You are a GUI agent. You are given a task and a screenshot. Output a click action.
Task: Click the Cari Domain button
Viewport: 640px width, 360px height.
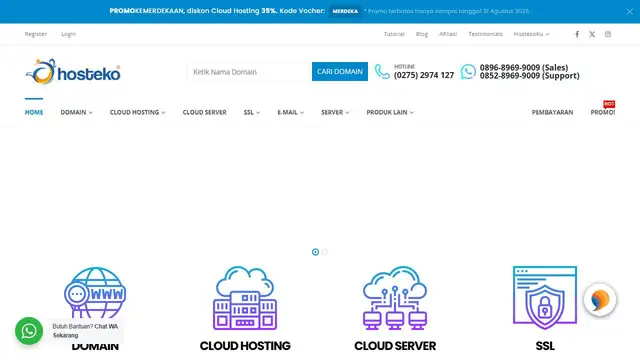coord(340,71)
